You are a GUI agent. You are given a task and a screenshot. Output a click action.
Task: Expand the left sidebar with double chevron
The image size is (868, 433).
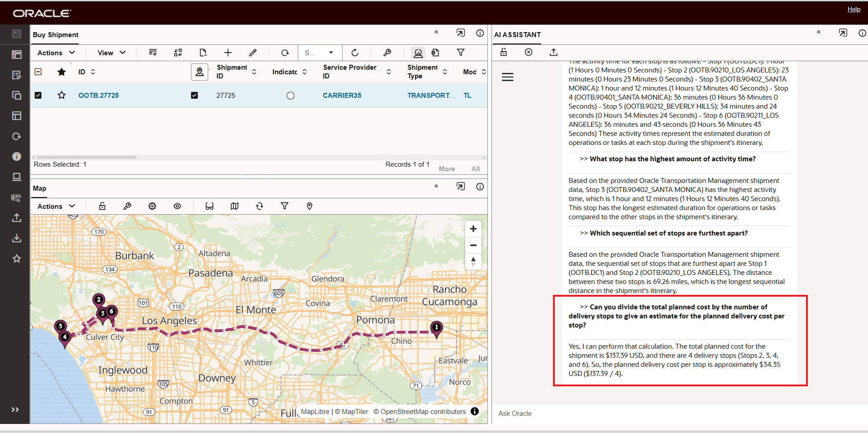15,409
